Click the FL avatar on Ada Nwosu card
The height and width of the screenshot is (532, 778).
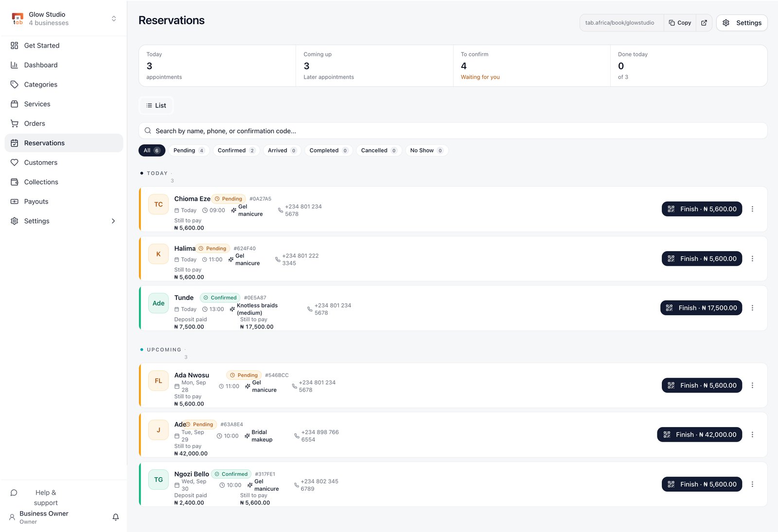tap(159, 381)
